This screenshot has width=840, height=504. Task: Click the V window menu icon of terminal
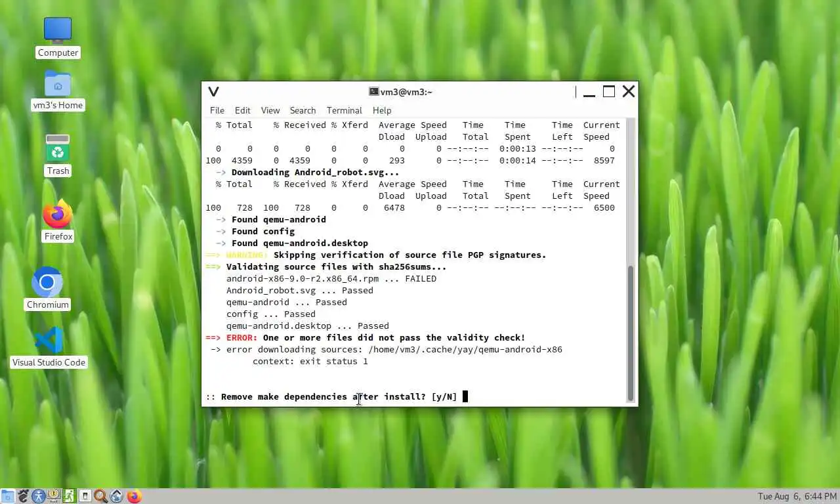[x=213, y=92]
